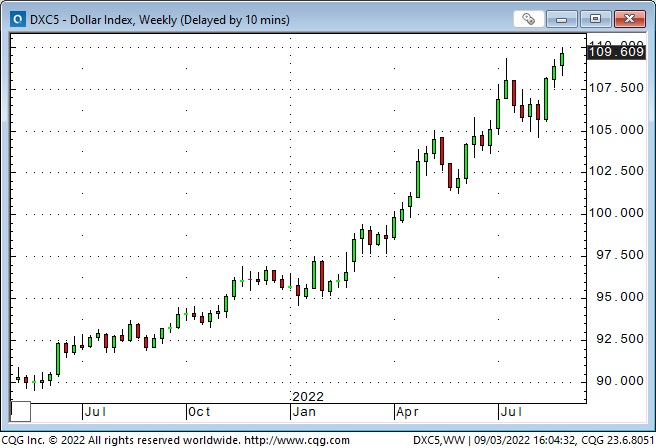Click the small white box at axis corner

tap(20, 412)
